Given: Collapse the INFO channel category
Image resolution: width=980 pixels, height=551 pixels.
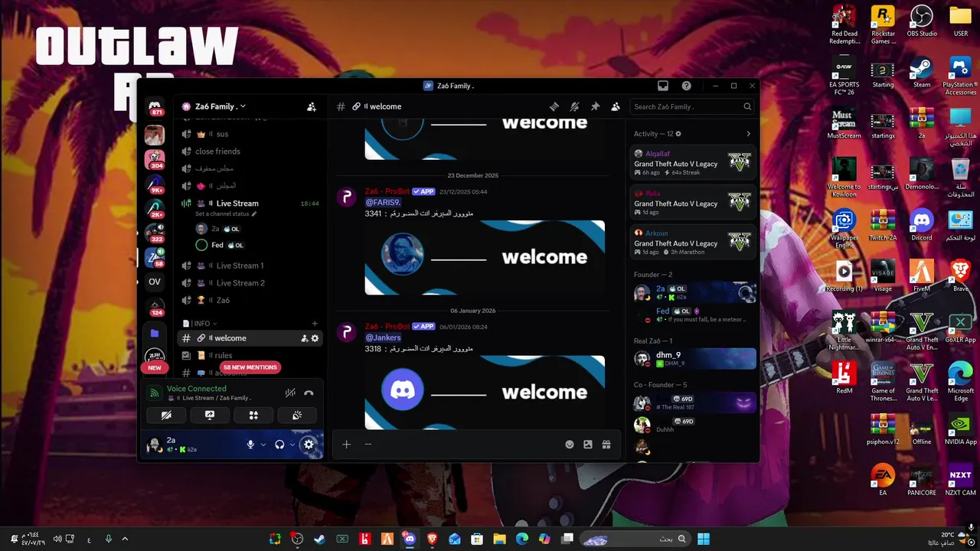Looking at the screenshot, I should tap(200, 324).
